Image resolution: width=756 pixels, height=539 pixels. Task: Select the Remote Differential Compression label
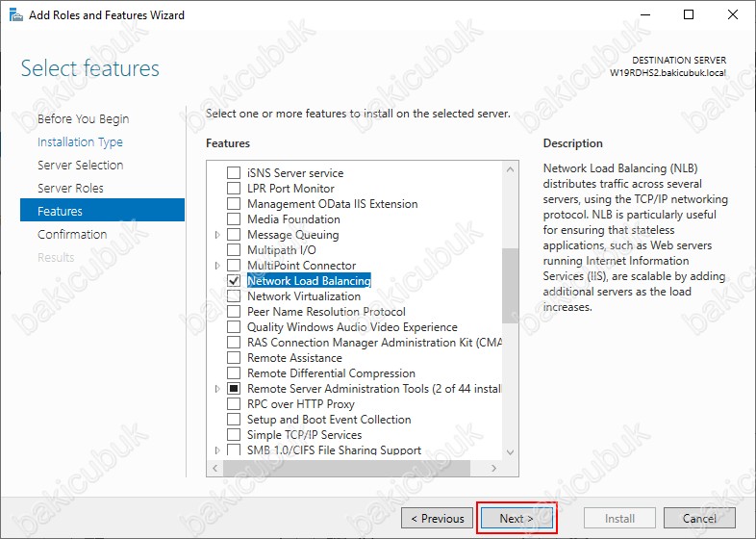click(331, 373)
